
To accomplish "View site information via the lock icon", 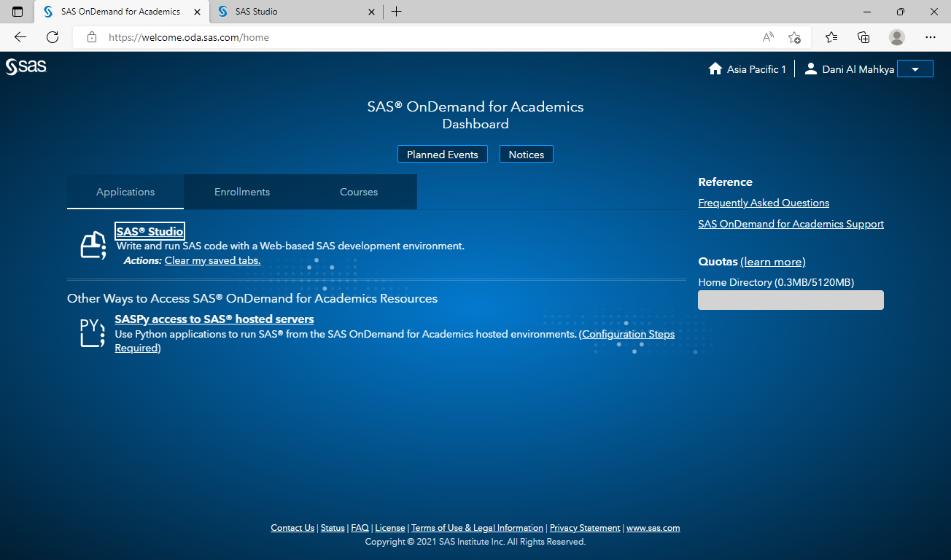I will coord(92,37).
